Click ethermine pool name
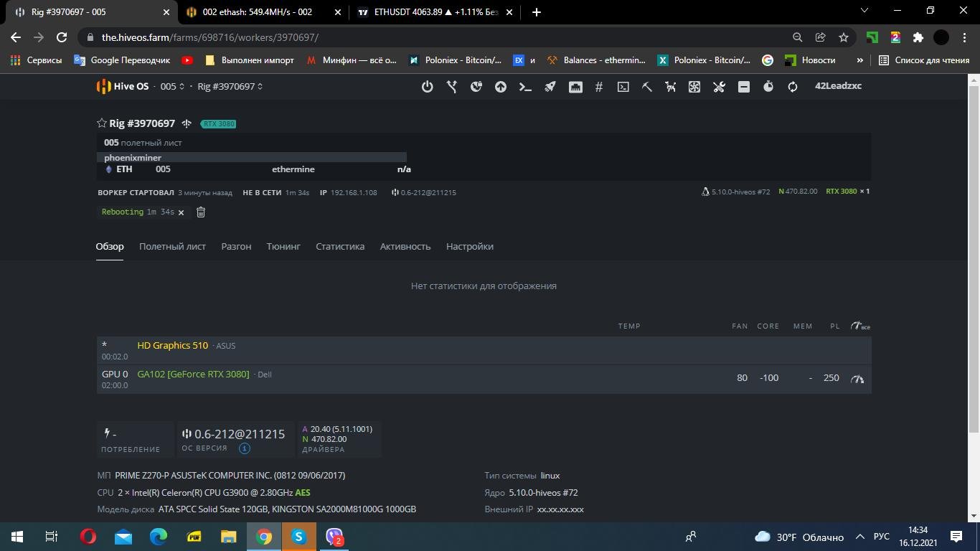980x551 pixels. 293,169
